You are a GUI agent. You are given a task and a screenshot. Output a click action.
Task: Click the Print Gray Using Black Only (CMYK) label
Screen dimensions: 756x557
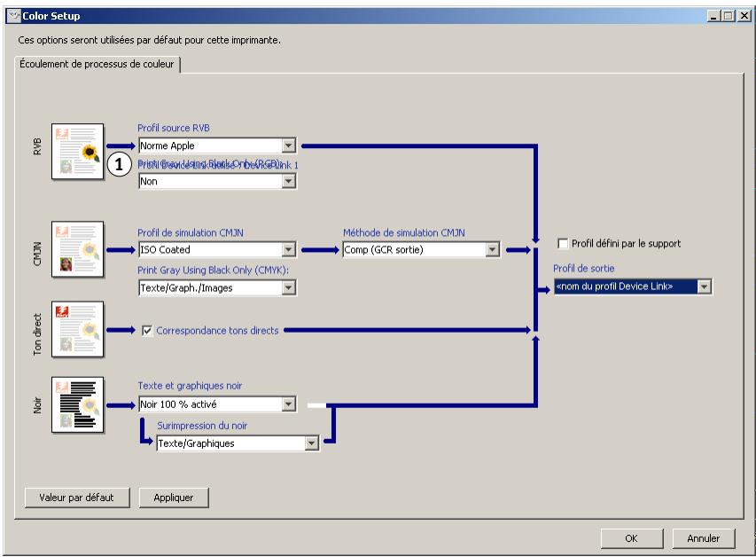[213, 271]
